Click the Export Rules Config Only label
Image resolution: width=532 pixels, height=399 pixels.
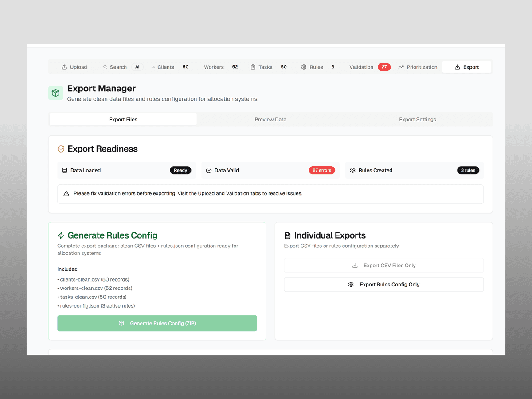(x=390, y=285)
